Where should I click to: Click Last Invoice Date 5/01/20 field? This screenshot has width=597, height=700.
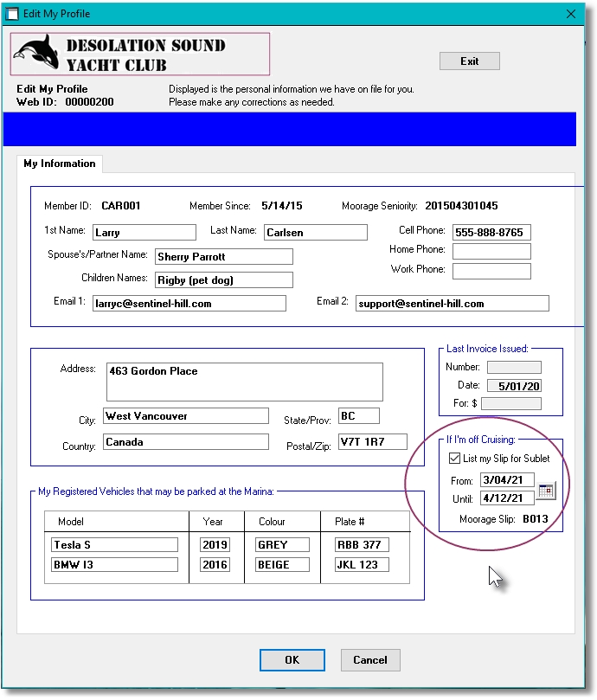point(514,386)
